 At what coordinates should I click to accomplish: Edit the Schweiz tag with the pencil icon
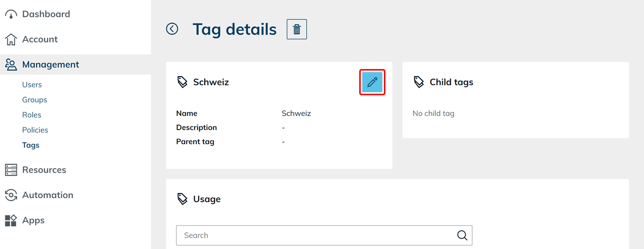372,82
